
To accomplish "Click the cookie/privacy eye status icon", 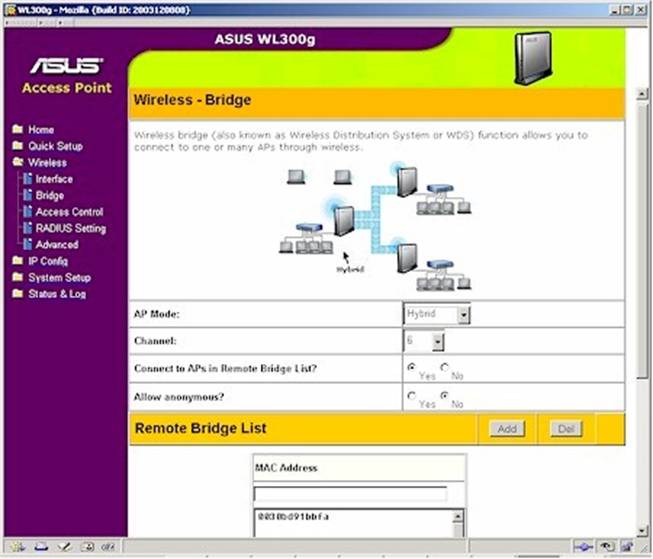I will pos(607,547).
